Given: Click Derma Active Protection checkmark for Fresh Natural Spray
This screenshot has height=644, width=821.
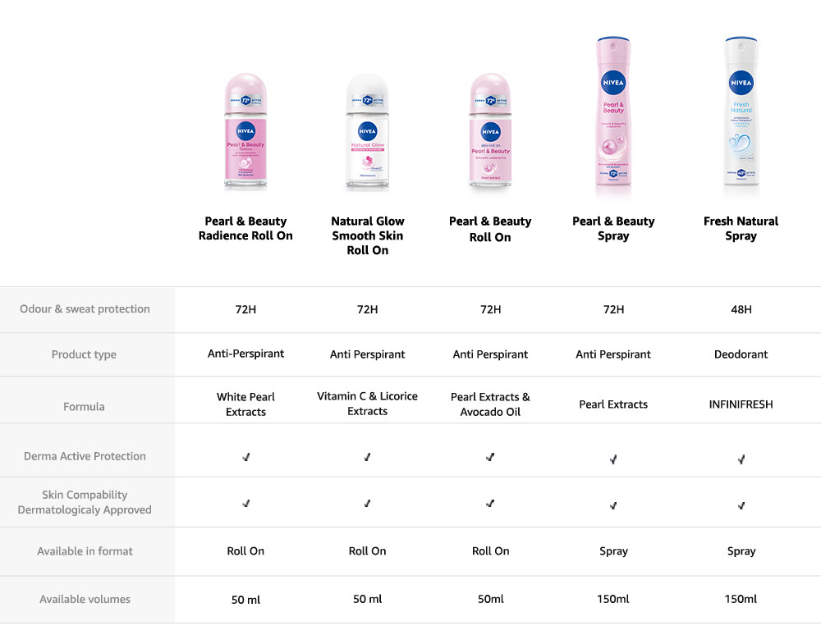Looking at the screenshot, I should [741, 459].
